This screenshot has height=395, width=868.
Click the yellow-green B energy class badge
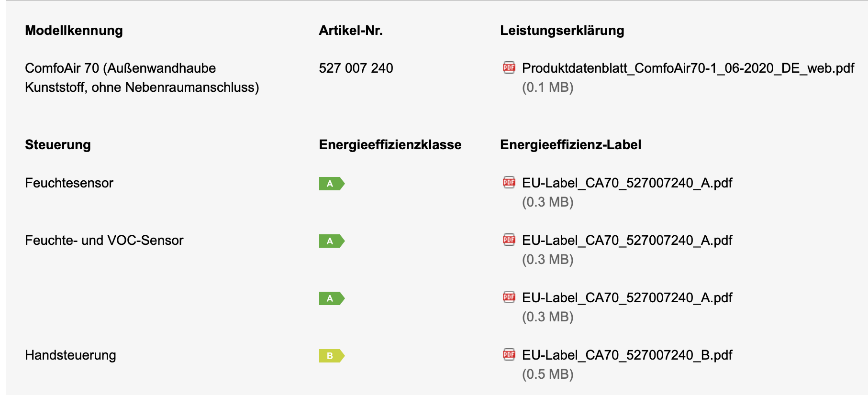coord(332,356)
